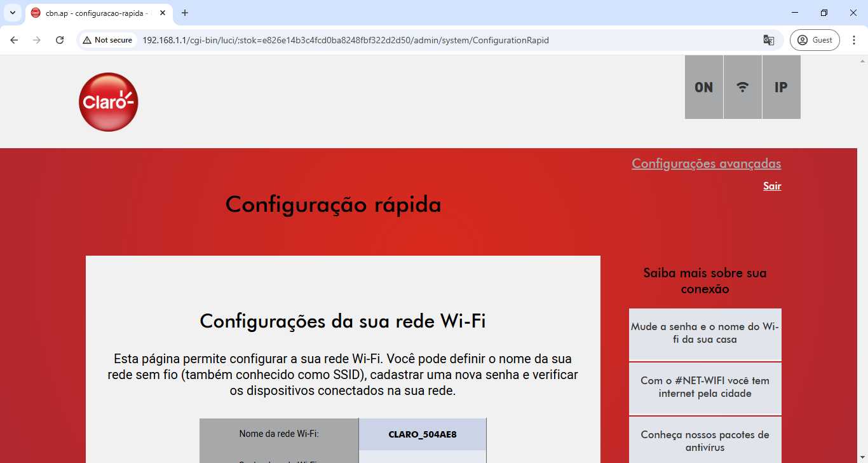
Task: Open the Guest profile menu
Action: [x=815, y=39]
